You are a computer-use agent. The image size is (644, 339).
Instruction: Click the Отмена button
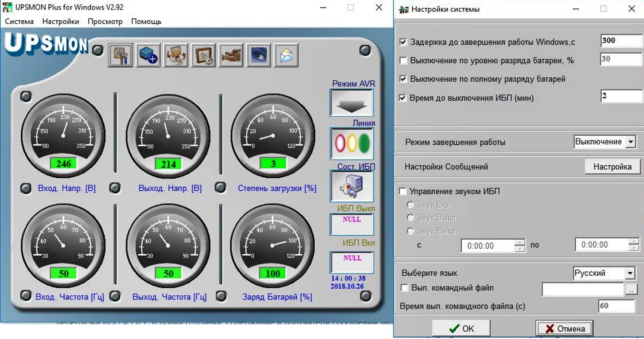click(x=564, y=329)
